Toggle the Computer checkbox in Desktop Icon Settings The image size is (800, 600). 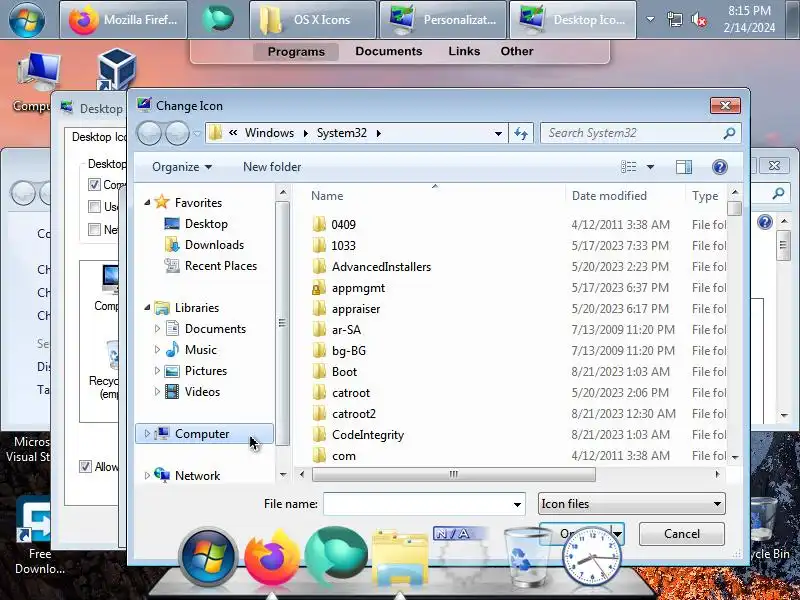pos(94,184)
